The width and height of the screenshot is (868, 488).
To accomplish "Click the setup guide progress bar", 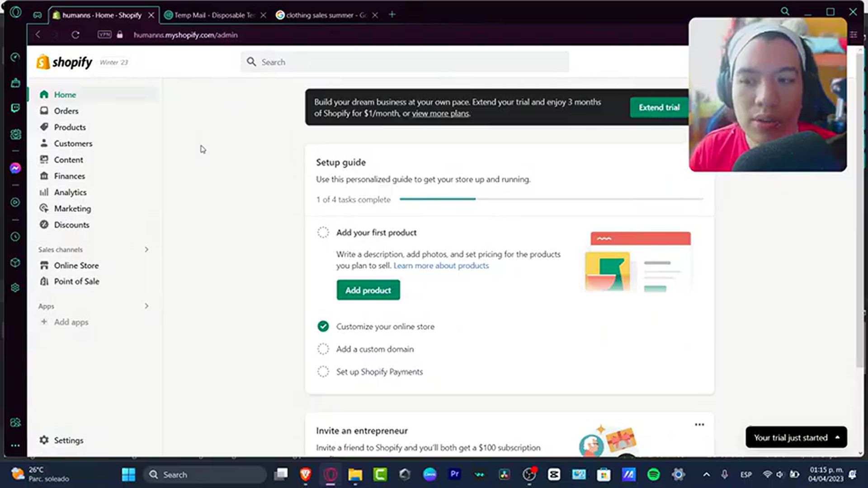I will [551, 199].
